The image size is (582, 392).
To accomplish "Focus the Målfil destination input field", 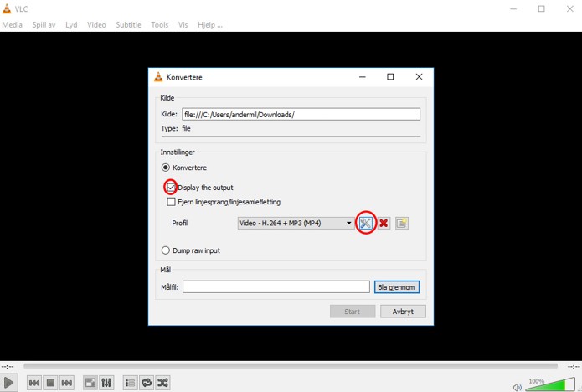I will (x=276, y=287).
